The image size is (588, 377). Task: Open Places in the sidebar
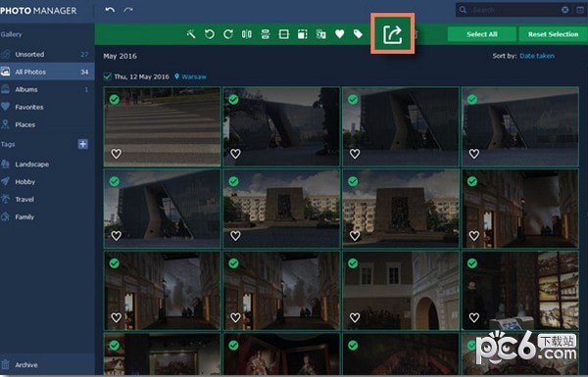coord(47,124)
